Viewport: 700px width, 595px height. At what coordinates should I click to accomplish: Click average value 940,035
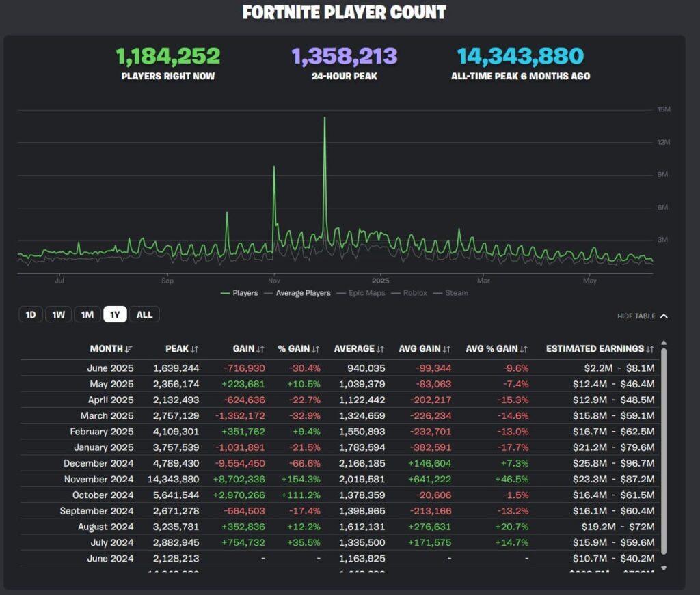point(366,368)
